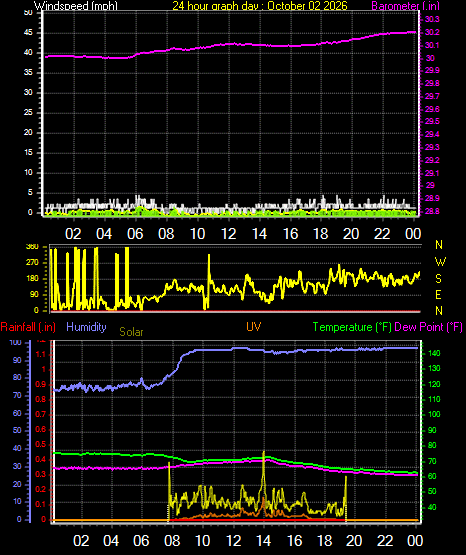Click the UV legend label
This screenshot has width=466, height=555.
(x=253, y=326)
